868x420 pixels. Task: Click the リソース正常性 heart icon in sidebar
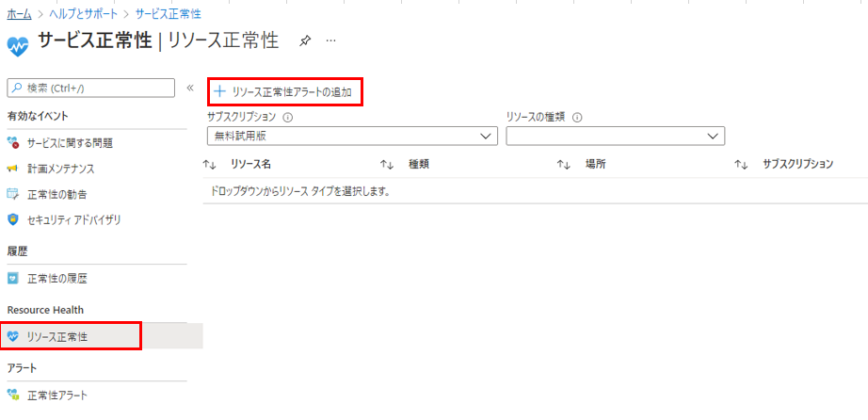point(13,336)
